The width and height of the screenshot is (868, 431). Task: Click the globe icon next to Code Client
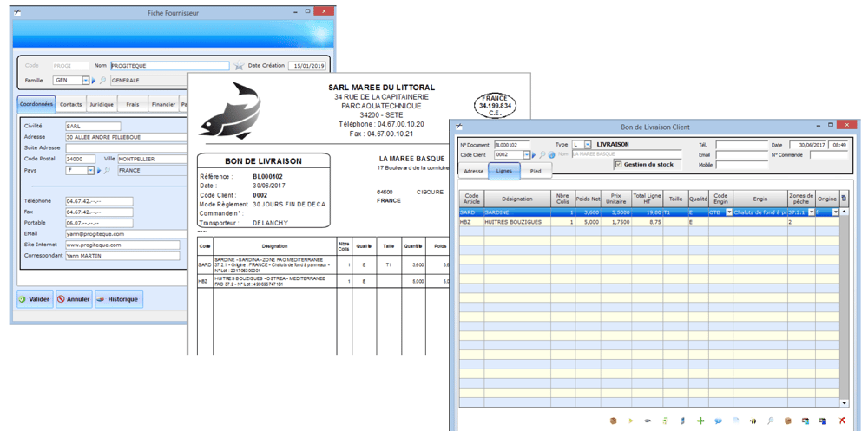(551, 155)
